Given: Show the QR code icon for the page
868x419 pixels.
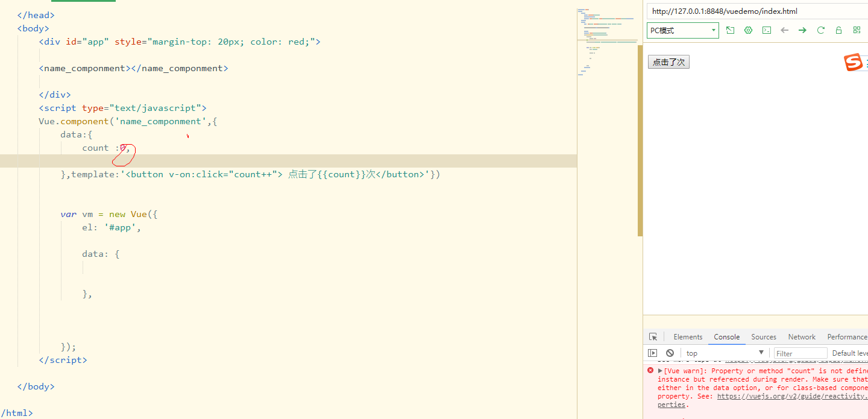Looking at the screenshot, I should (857, 30).
